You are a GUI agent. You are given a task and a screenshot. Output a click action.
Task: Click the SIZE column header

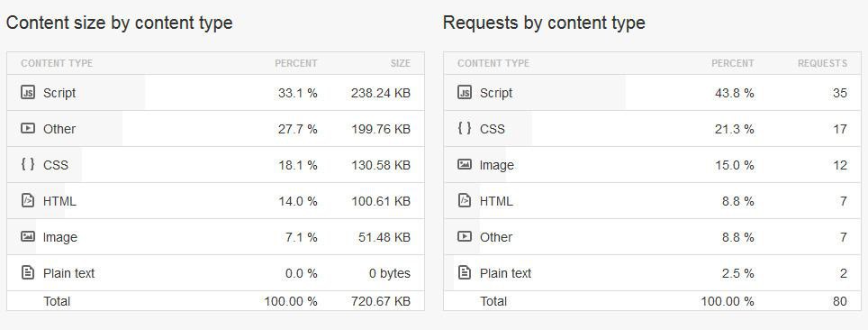pos(400,63)
